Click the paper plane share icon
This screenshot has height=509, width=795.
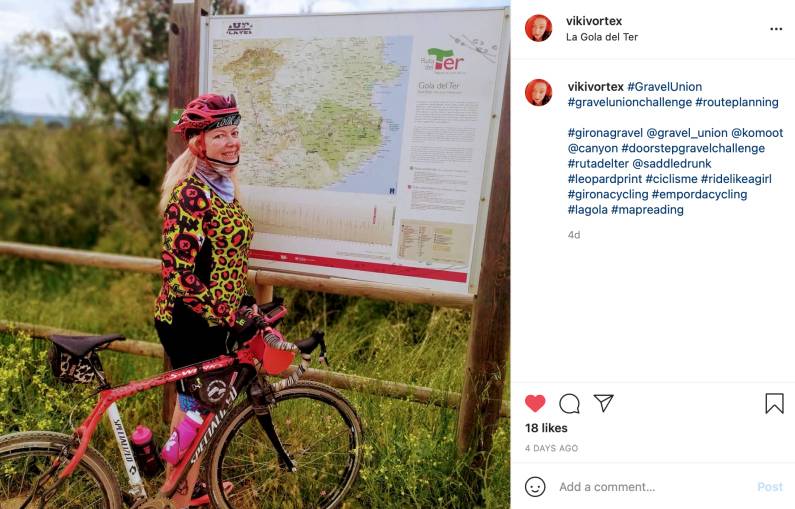(x=603, y=403)
